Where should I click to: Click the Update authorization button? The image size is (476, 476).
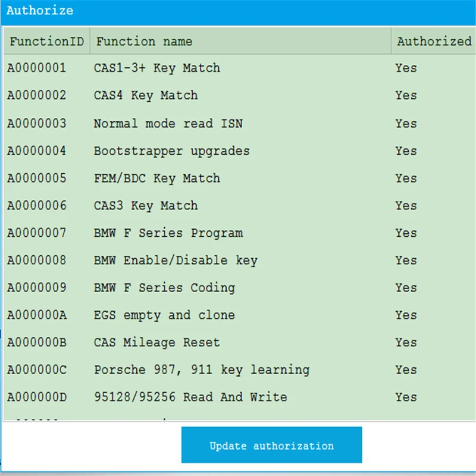pos(271,444)
